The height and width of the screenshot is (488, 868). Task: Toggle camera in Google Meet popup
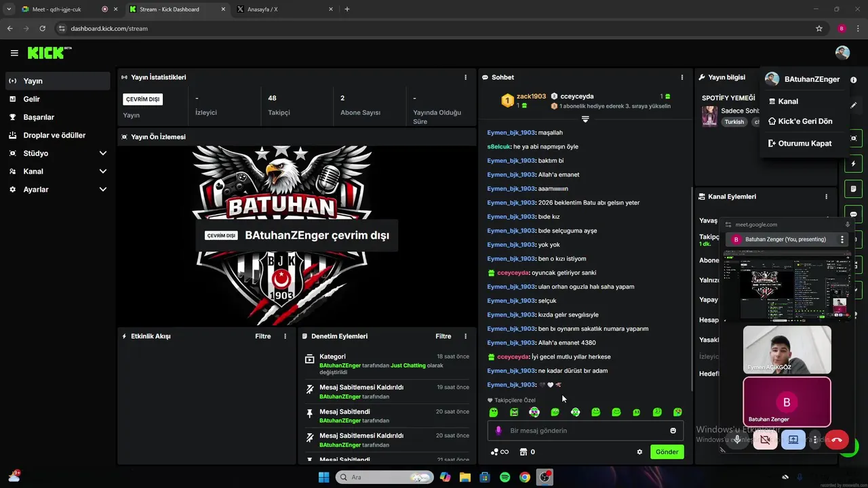[x=765, y=440]
